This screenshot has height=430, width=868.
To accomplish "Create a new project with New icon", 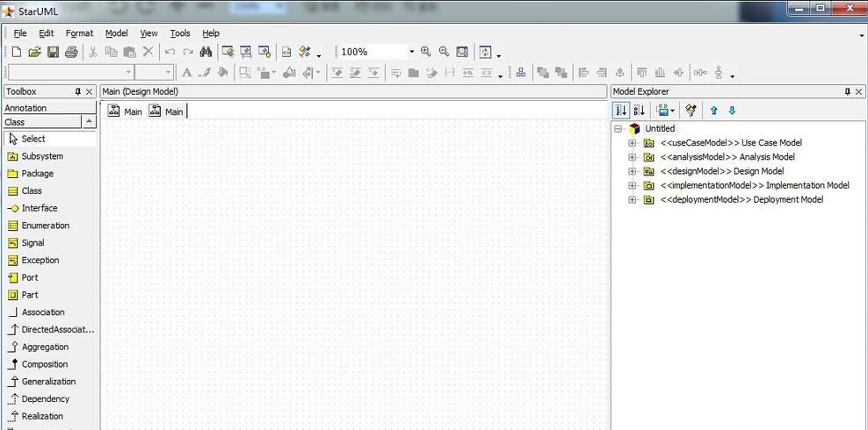I will click(17, 52).
